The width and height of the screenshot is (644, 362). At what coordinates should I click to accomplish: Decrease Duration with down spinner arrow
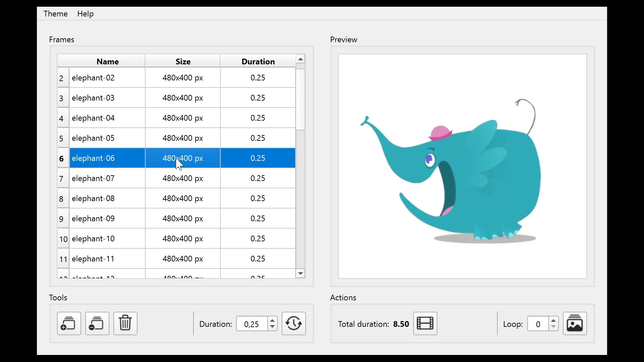273,327
